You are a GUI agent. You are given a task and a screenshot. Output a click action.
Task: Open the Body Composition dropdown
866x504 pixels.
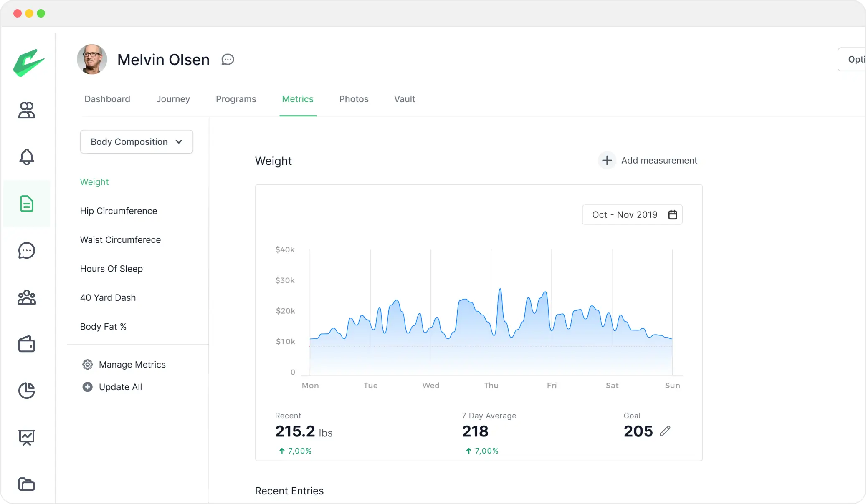[136, 141]
